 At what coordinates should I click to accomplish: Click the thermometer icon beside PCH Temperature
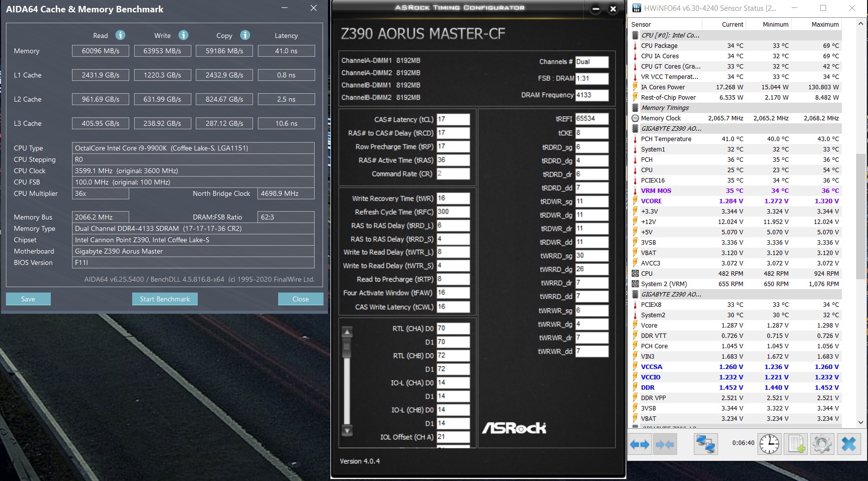click(x=635, y=139)
